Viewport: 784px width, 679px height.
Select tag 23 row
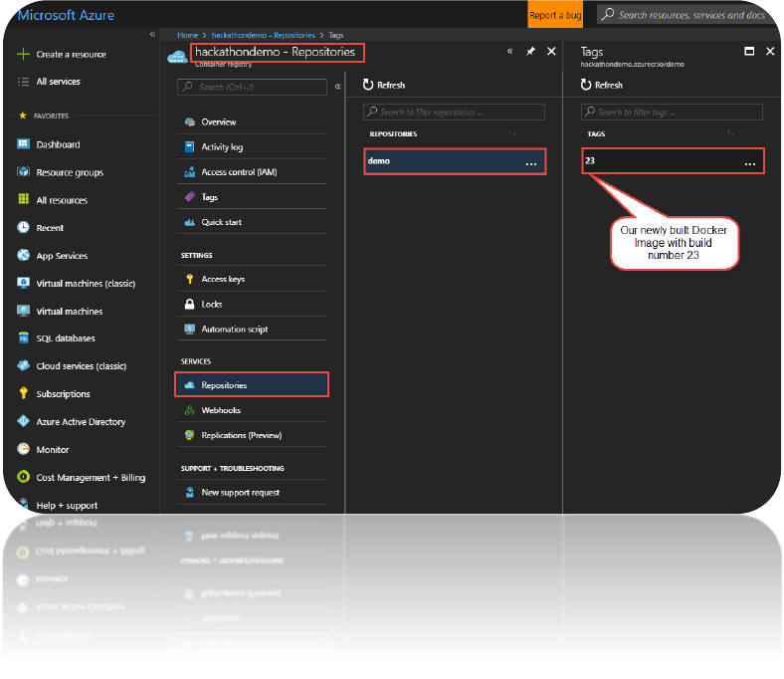[x=673, y=161]
